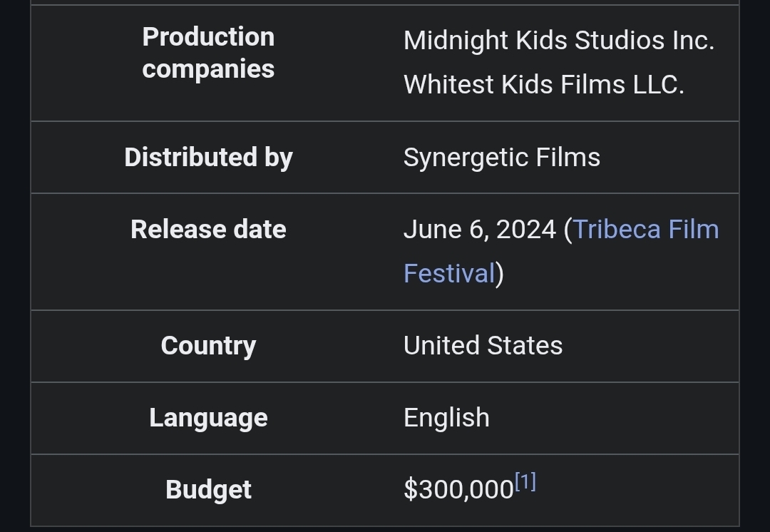Screen dimensions: 770x532
Task: Click the word 'Tribeca' in the link
Action: 616,230
